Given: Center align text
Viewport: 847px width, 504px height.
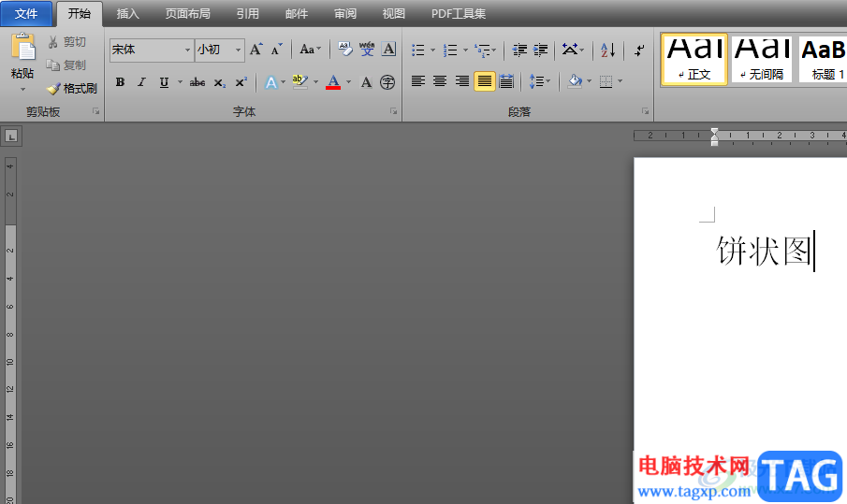Looking at the screenshot, I should point(440,81).
